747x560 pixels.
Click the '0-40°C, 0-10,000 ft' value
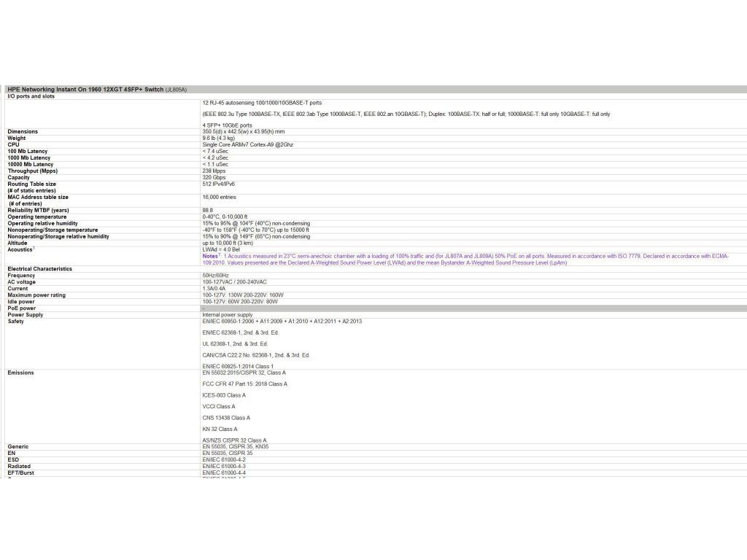(x=225, y=217)
